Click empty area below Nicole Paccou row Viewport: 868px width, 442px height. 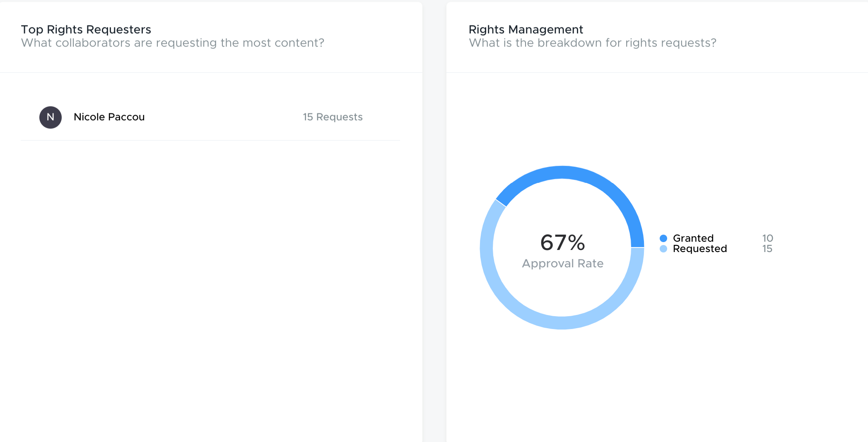(210, 269)
